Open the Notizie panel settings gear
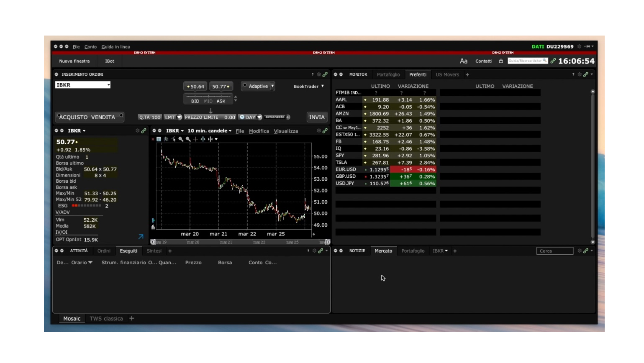644x363 pixels. [580, 251]
